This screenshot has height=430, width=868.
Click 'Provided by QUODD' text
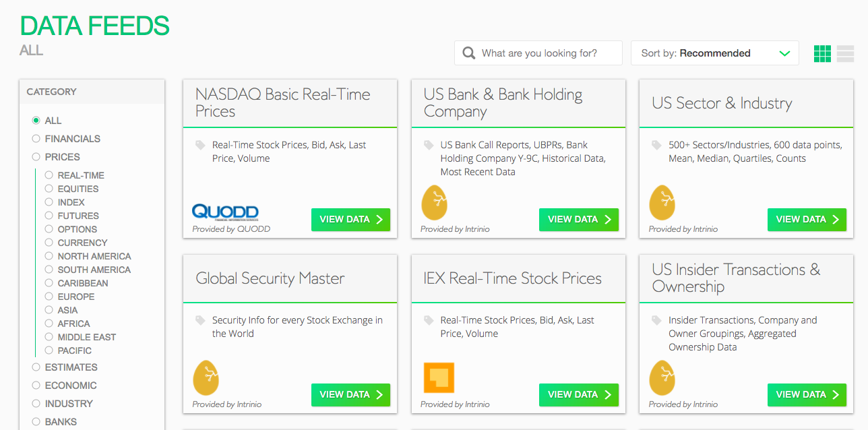tap(231, 229)
